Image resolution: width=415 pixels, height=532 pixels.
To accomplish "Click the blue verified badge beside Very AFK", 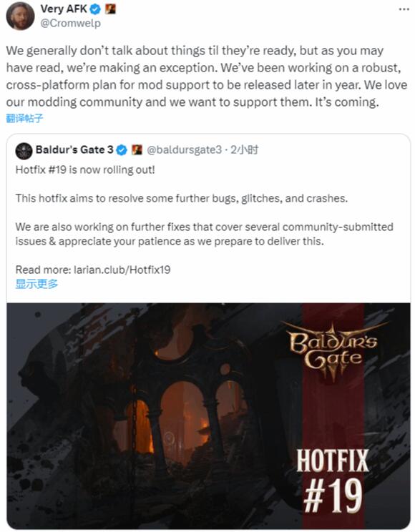I will (x=95, y=9).
